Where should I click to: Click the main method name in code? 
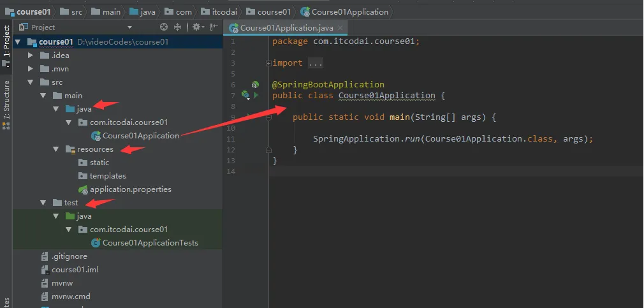tap(400, 117)
